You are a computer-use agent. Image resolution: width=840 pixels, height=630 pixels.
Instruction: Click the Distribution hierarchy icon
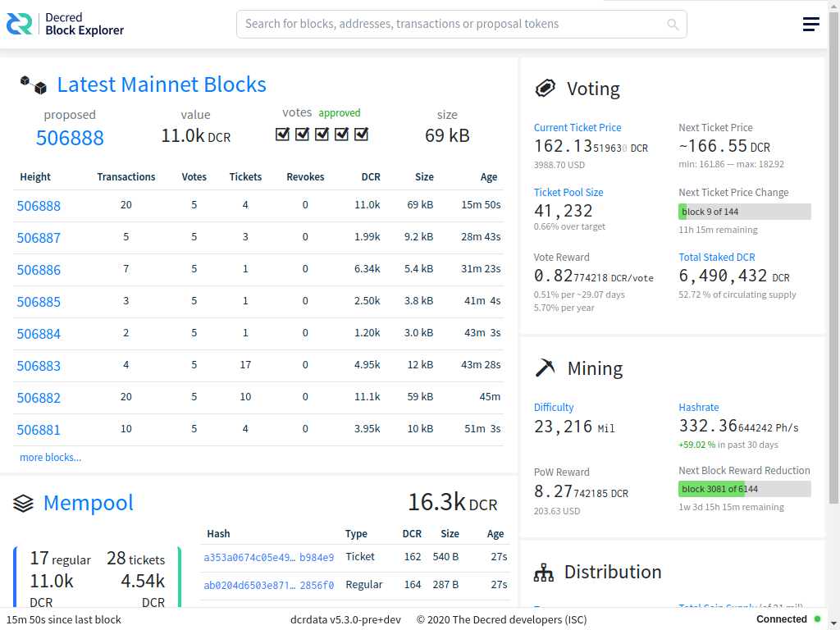pos(544,573)
